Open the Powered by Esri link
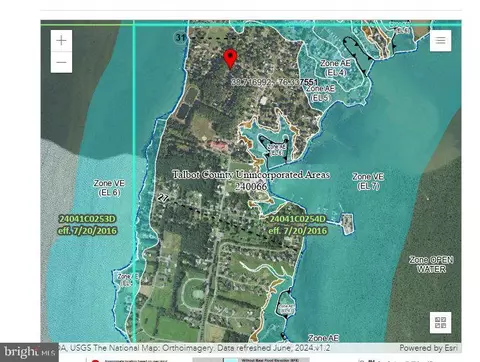 tap(428, 348)
